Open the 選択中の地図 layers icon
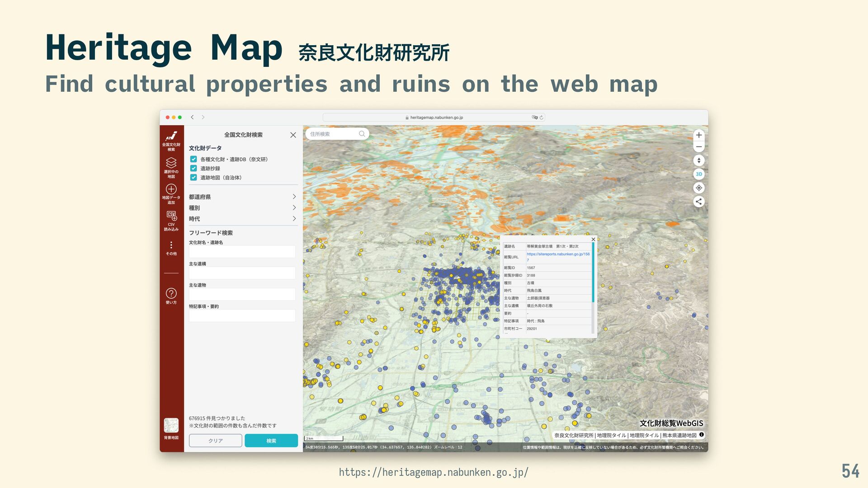This screenshot has width=868, height=488. coord(171,164)
